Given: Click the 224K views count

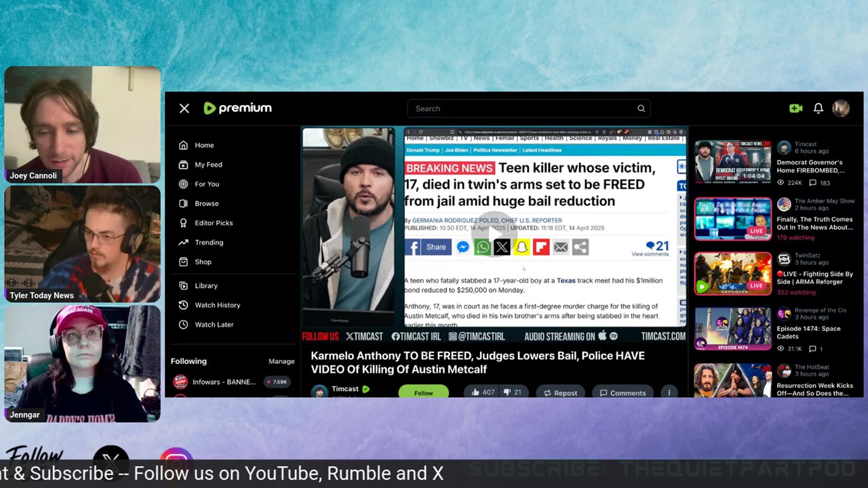Looking at the screenshot, I should pyautogui.click(x=790, y=183).
